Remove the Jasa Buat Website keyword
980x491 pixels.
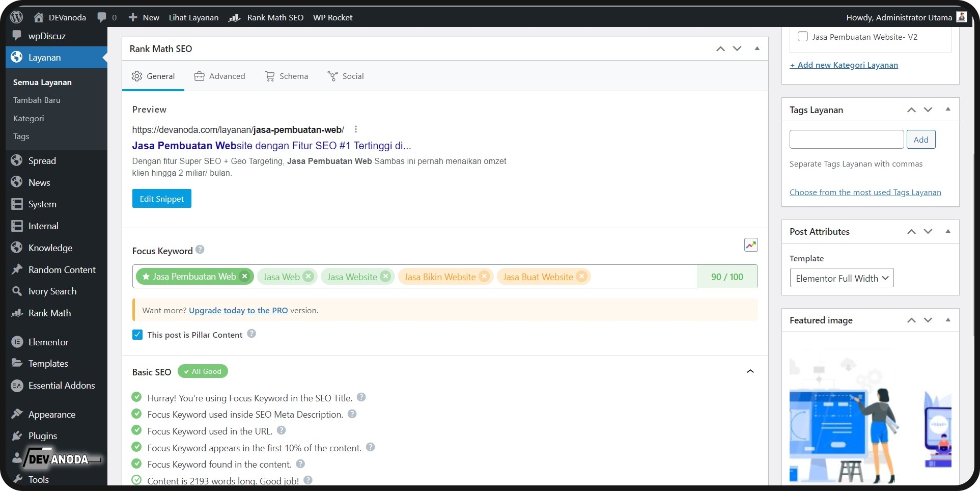pyautogui.click(x=581, y=276)
